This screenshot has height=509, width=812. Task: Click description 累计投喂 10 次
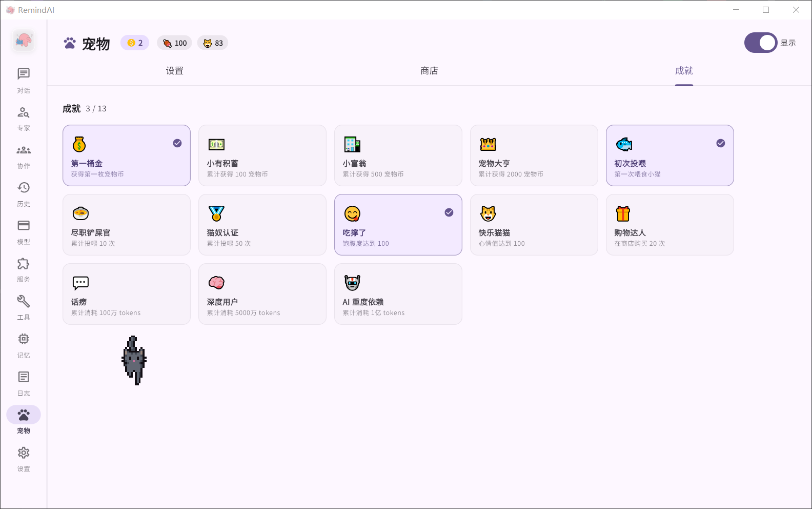click(93, 244)
